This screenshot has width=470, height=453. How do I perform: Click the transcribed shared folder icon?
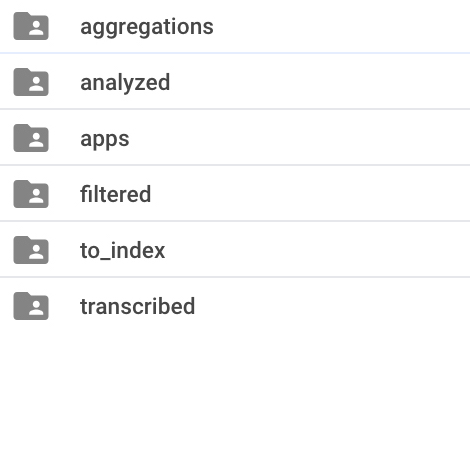(x=31, y=306)
